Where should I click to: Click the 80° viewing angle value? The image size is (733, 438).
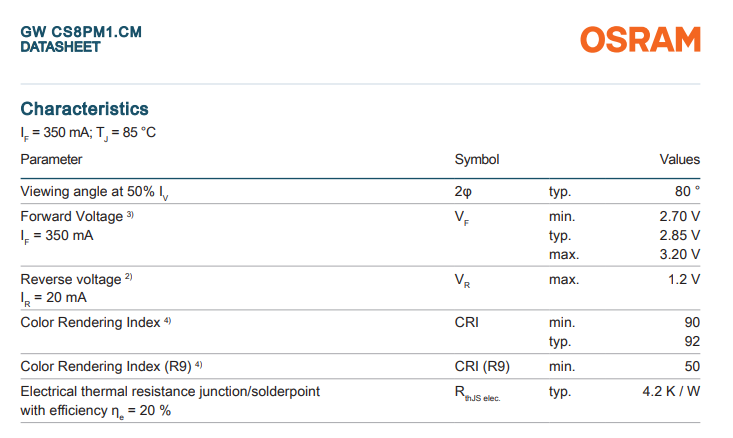coord(687,190)
